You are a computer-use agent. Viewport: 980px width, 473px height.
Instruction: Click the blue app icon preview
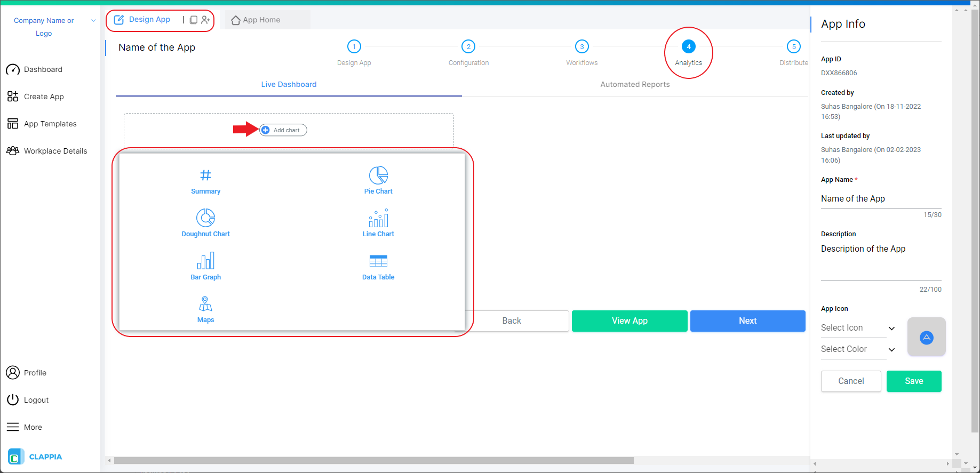click(927, 337)
